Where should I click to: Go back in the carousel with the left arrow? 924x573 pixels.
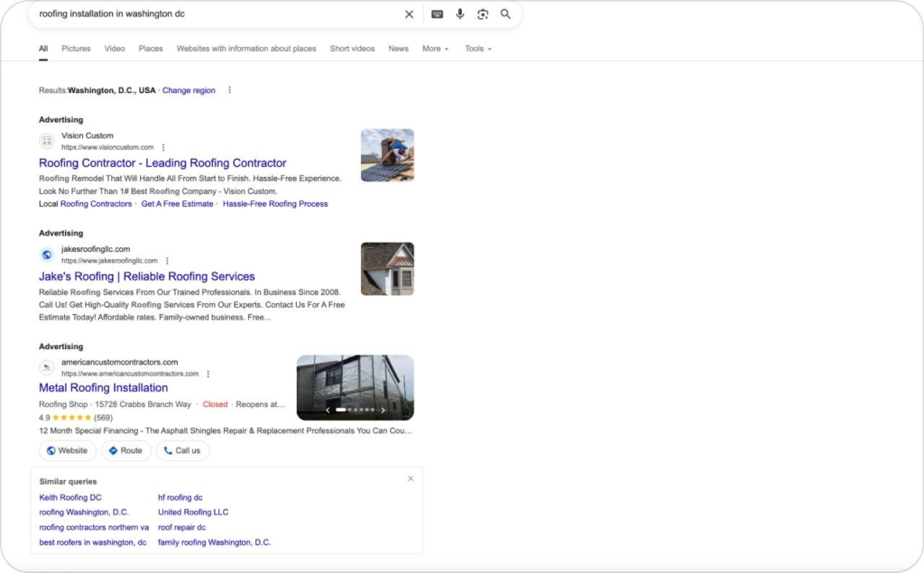tap(328, 409)
